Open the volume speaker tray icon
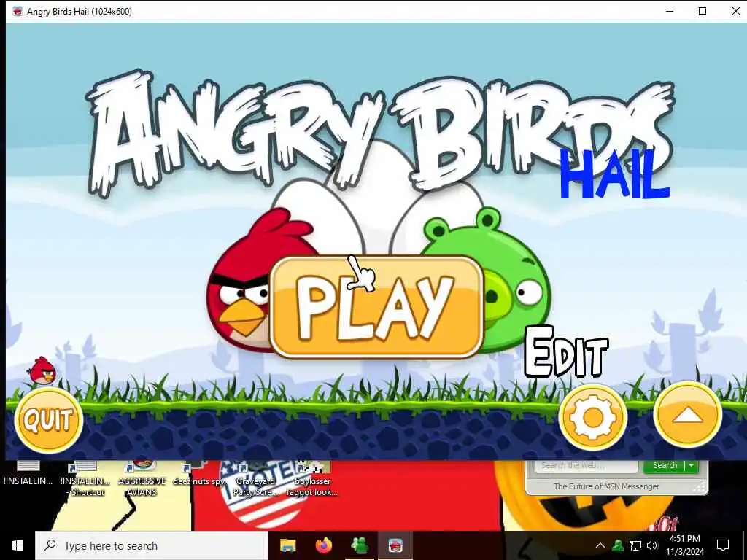The height and width of the screenshot is (560, 747). (x=652, y=545)
